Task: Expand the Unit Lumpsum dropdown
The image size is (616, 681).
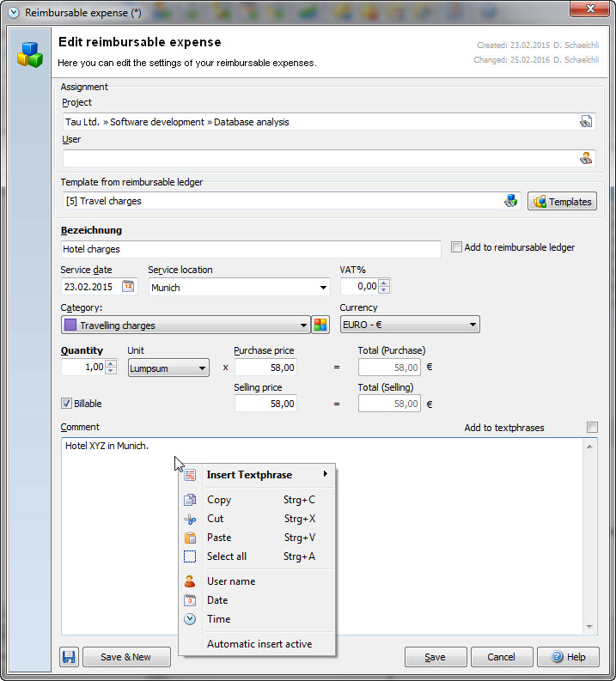Action: (202, 368)
